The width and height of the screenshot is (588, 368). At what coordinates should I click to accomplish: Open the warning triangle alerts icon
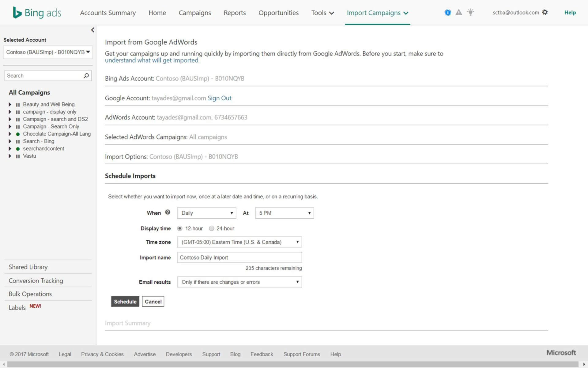tap(459, 12)
